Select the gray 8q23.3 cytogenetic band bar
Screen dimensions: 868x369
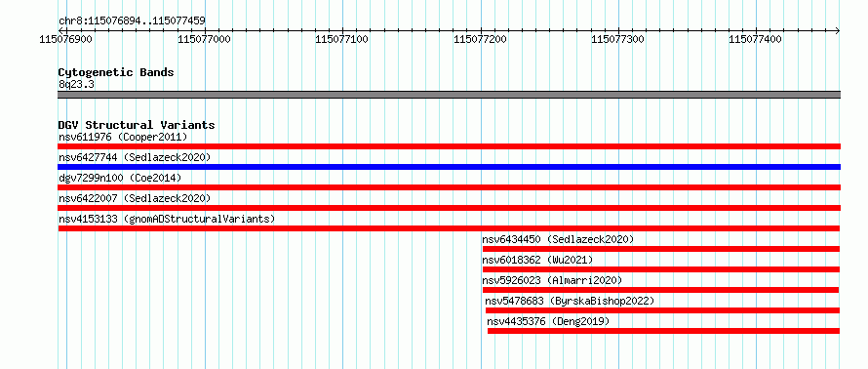(x=449, y=95)
